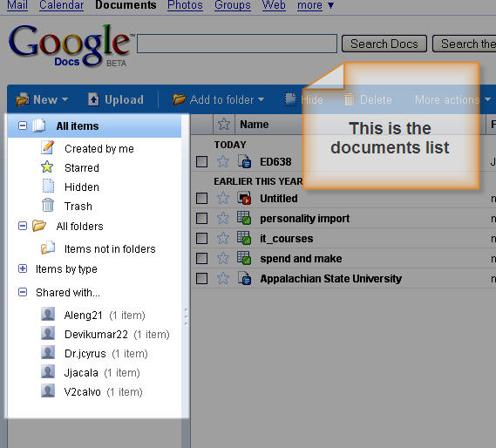Click the New folder icon in toolbar
Viewport: 496px width, 448px height.
23,99
